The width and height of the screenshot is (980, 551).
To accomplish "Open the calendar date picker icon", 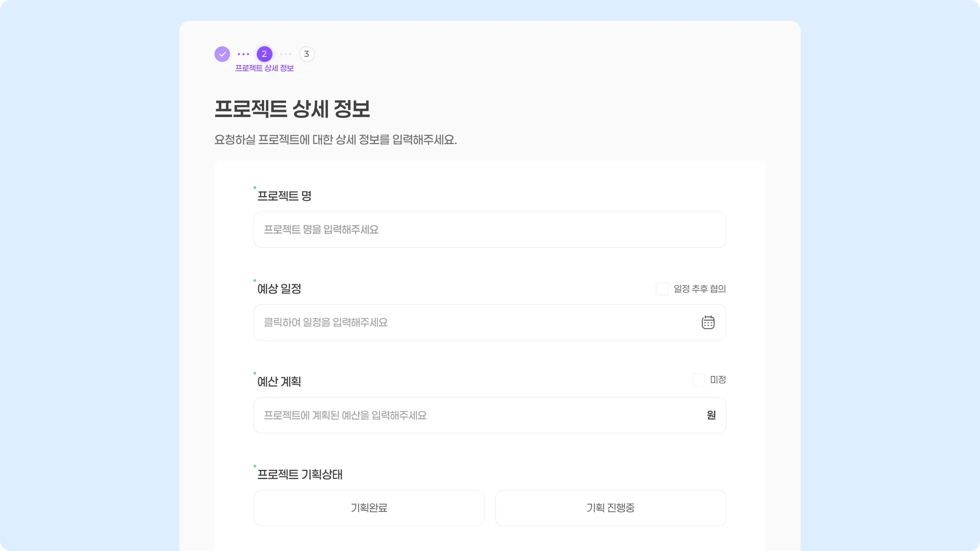I will 708,322.
